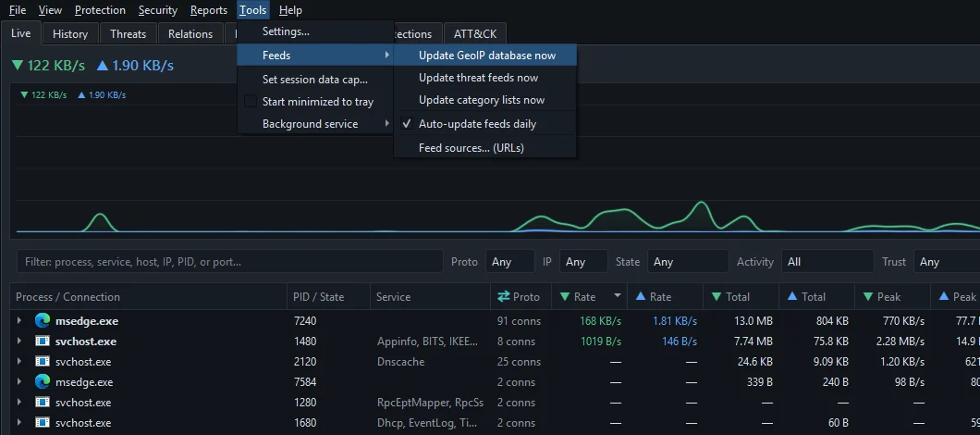
Task: Click the svchost.exe icon for PID 1680
Action: (x=43, y=422)
